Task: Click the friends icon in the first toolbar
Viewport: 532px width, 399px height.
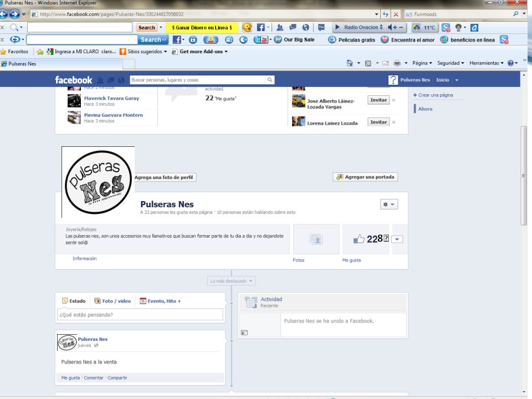Action: coord(280,28)
